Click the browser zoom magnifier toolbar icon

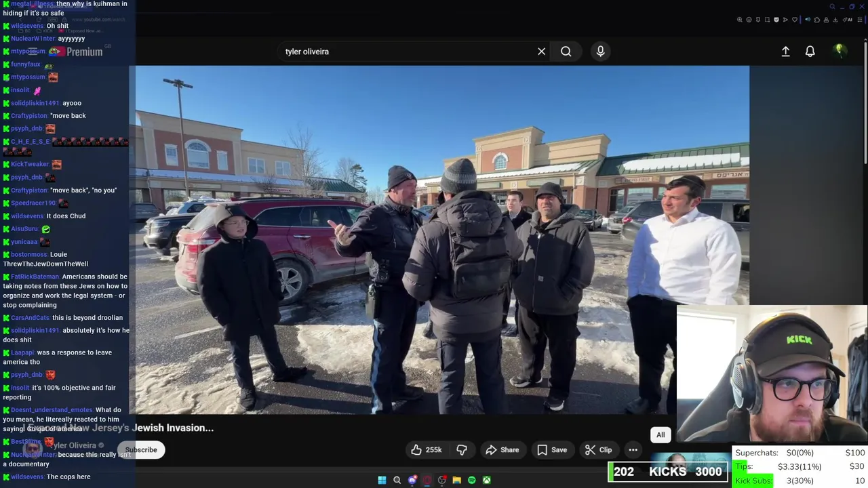(x=740, y=20)
